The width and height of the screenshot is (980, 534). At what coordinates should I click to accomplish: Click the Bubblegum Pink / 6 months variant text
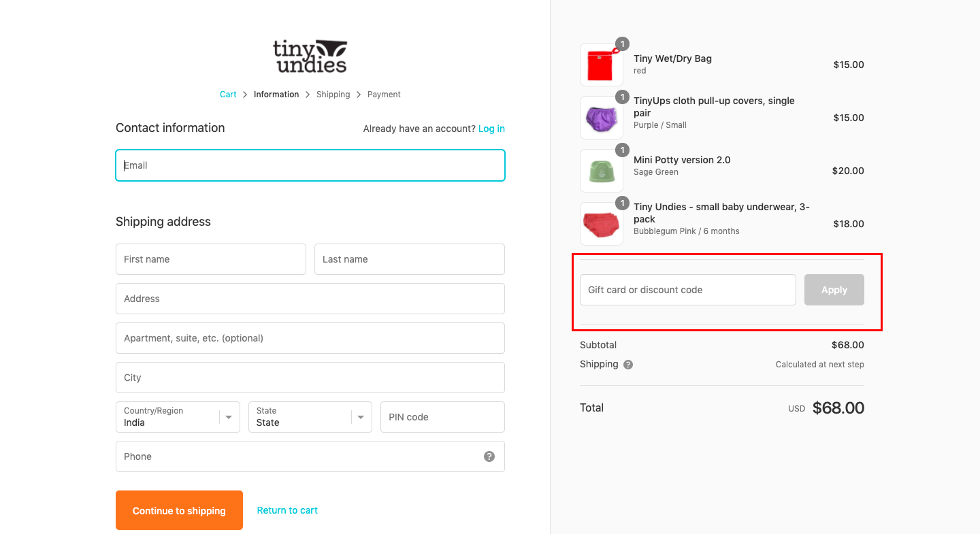(x=687, y=231)
